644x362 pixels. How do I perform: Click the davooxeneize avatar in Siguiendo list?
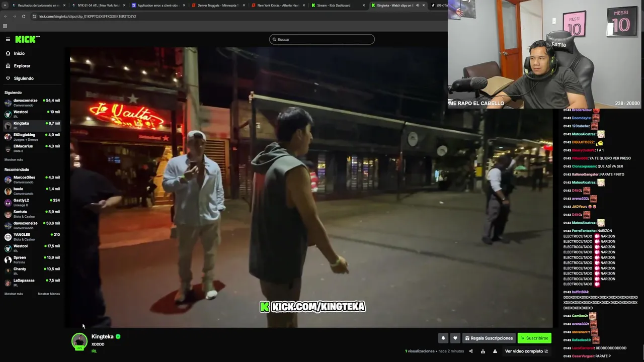8,102
